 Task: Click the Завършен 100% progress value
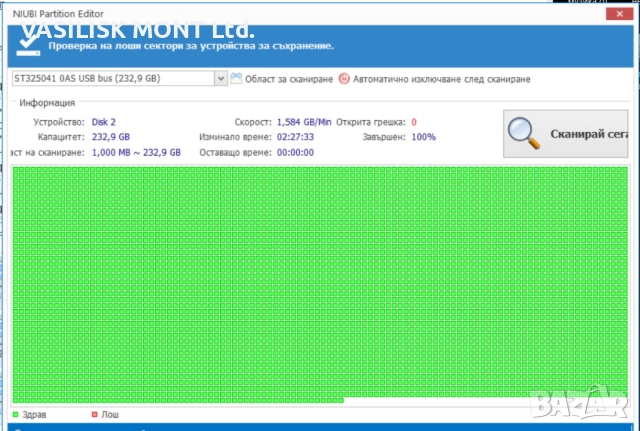[x=423, y=137]
